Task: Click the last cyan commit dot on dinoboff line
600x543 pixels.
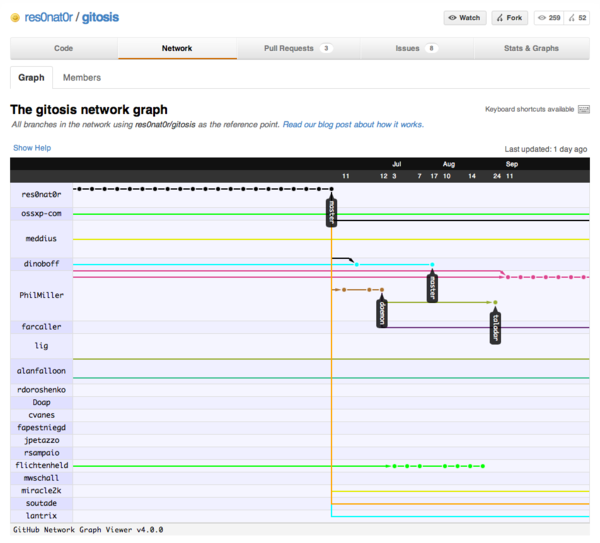Action: click(x=432, y=264)
